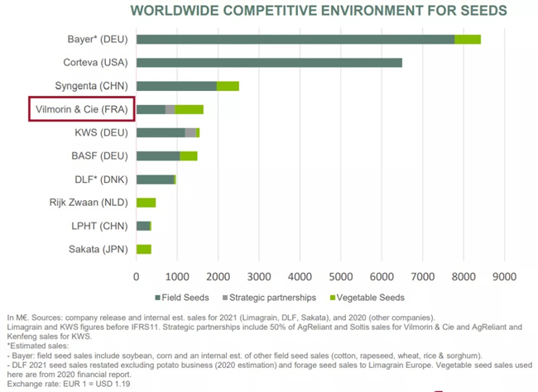Click the 5000 x-axis tick label
This screenshot has height=392, width=538.
click(341, 275)
